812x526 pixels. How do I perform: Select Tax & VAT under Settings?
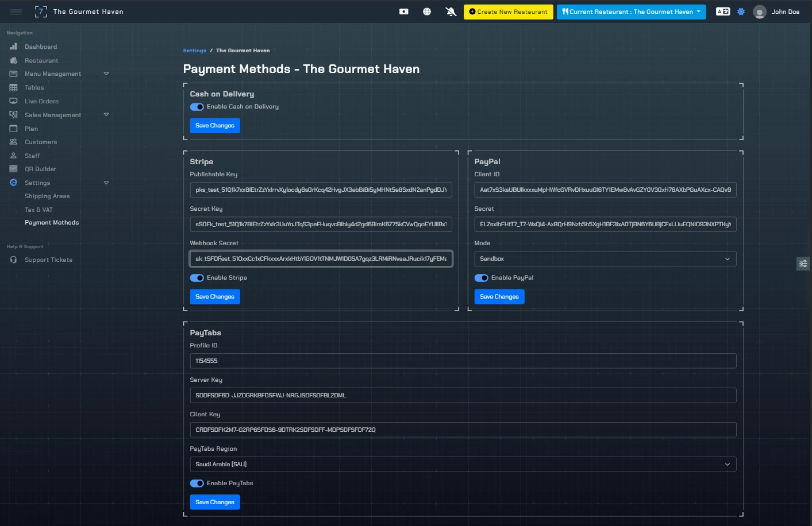click(x=39, y=210)
